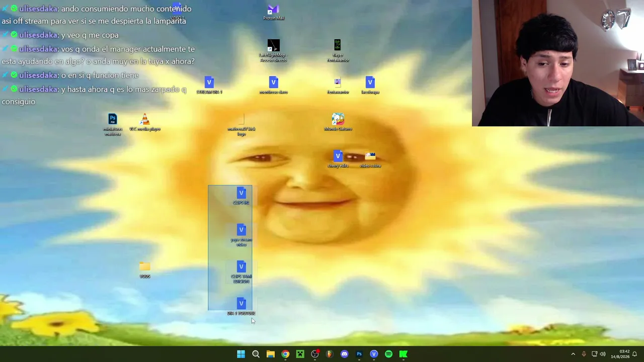The height and width of the screenshot is (362, 644).
Task: Switch to Photoshop in the taskbar
Action: [359, 354]
